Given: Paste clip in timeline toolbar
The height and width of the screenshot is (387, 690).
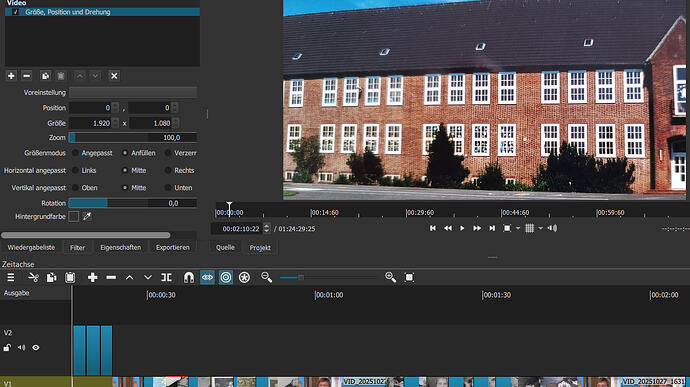Looking at the screenshot, I should 70,277.
